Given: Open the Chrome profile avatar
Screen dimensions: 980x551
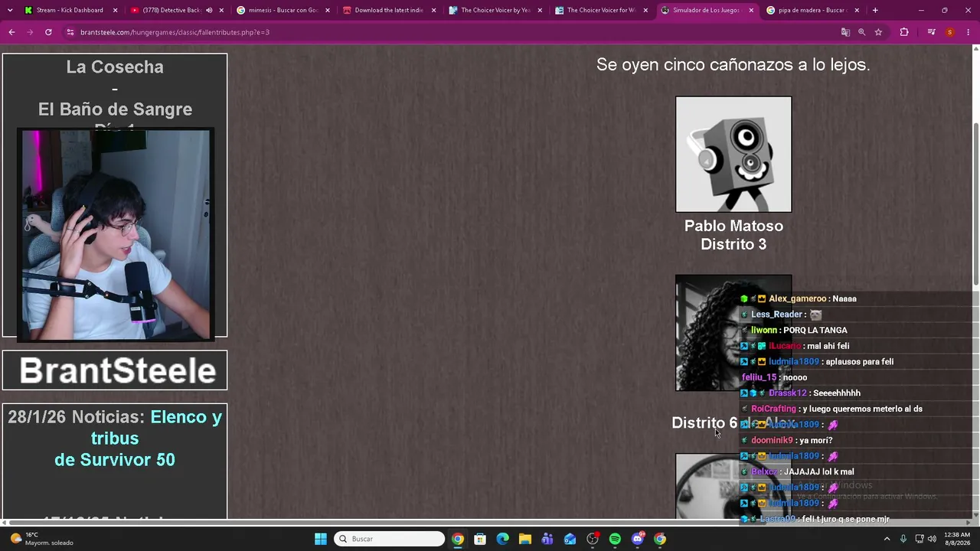Looking at the screenshot, I should tap(950, 32).
